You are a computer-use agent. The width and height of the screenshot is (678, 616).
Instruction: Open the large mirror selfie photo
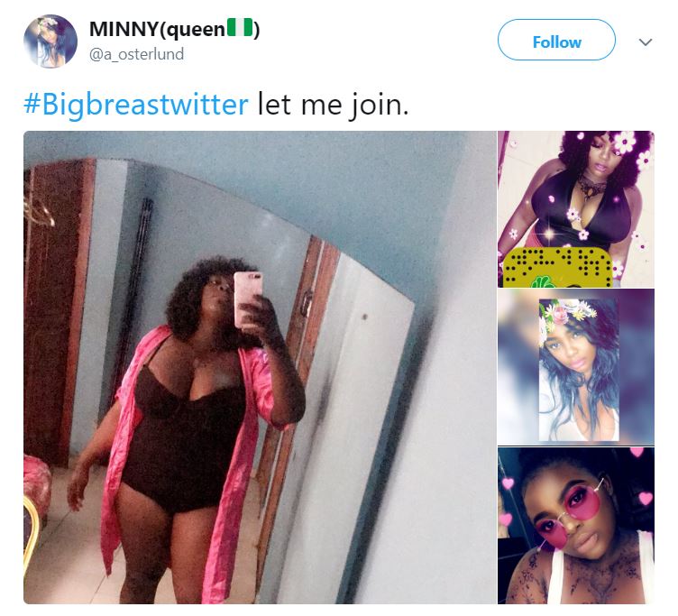260,366
